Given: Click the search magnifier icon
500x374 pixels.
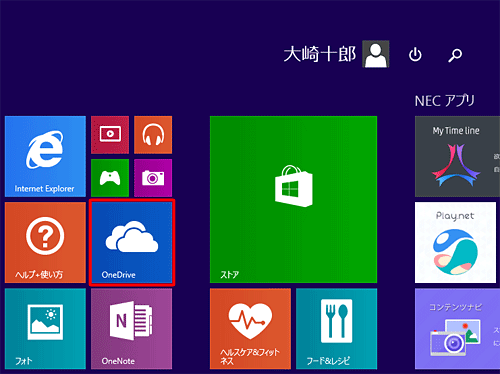Looking at the screenshot, I should pos(455,55).
